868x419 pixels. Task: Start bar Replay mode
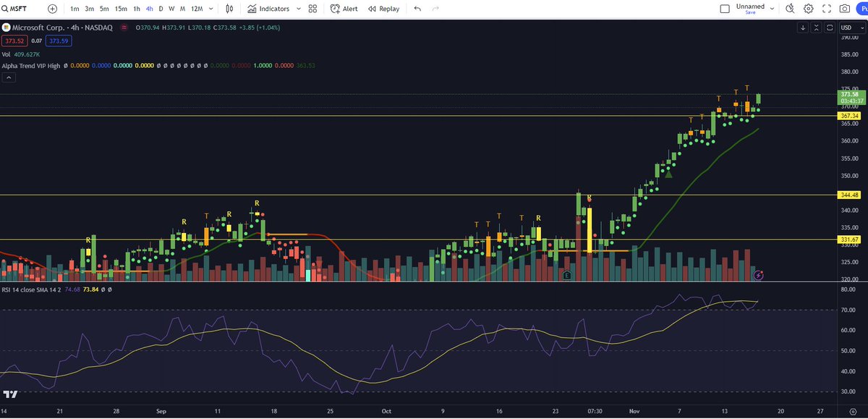click(383, 9)
